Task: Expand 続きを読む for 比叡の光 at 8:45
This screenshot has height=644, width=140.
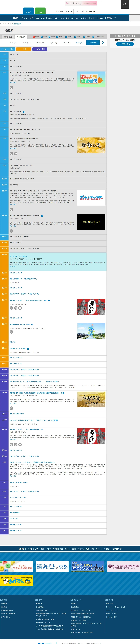Action: [x=13, y=149]
